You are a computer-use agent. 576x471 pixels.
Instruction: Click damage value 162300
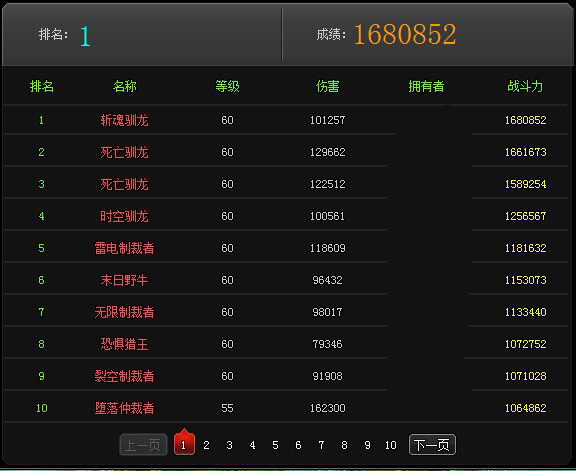click(327, 408)
